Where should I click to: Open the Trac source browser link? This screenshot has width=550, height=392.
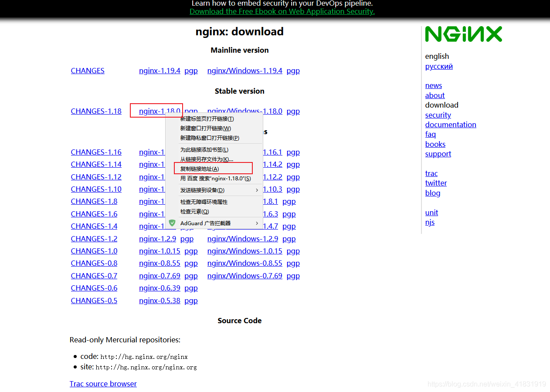pos(103,384)
